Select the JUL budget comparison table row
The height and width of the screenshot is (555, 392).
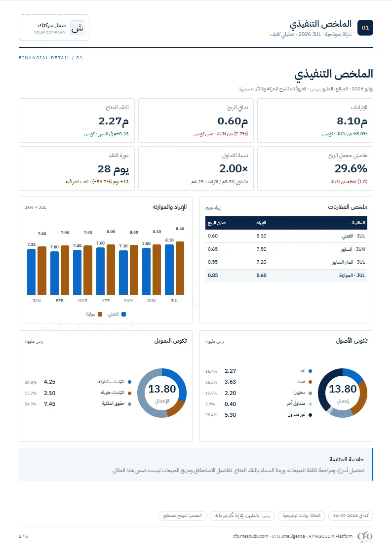pyautogui.click(x=286, y=276)
